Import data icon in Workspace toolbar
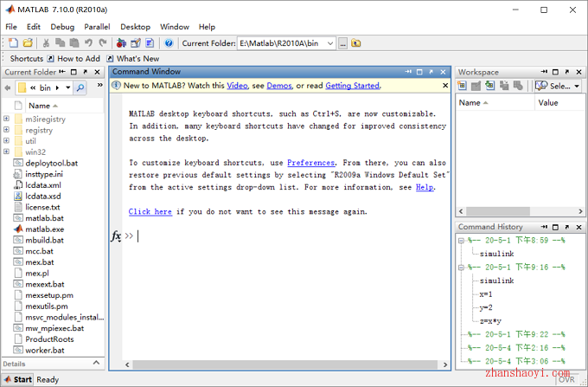588x387 pixels. pos(489,86)
